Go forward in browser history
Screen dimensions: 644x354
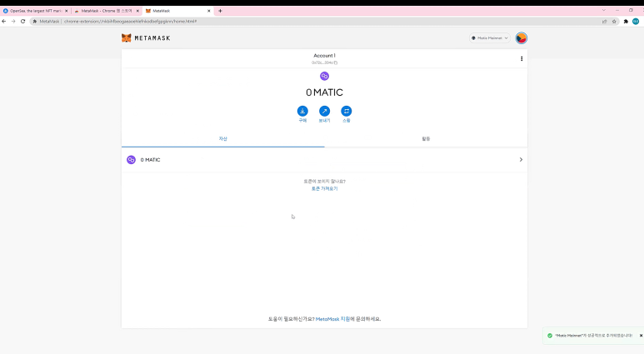[x=13, y=22]
